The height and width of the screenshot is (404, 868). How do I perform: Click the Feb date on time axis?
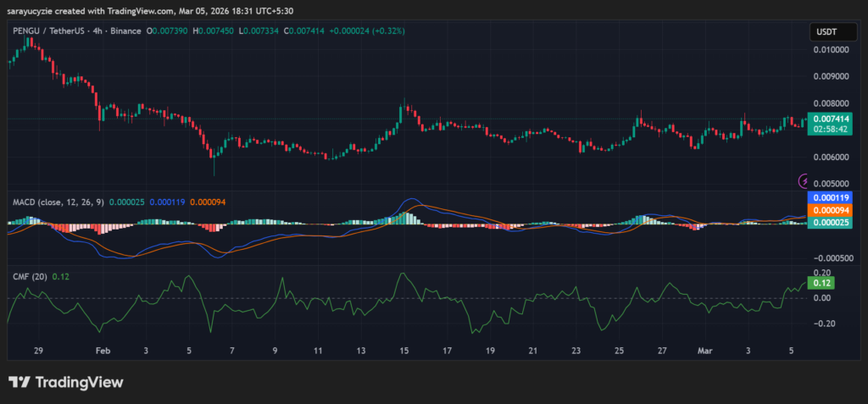point(103,350)
